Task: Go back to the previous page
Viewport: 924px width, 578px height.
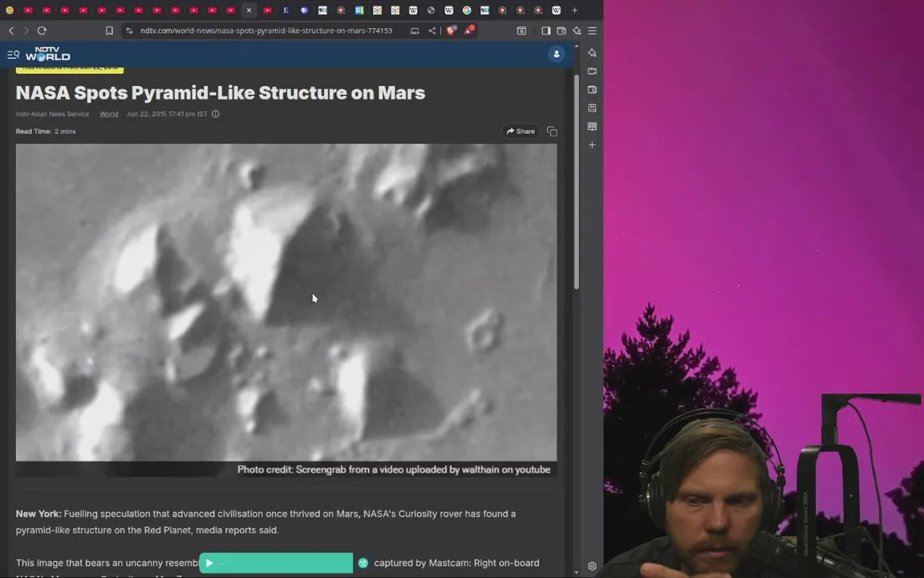Action: [x=11, y=31]
